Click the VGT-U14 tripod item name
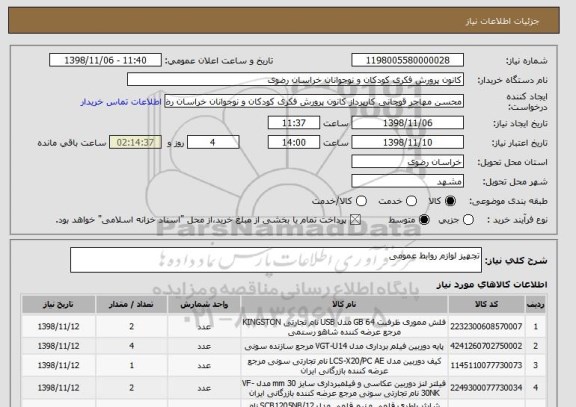 point(344,346)
